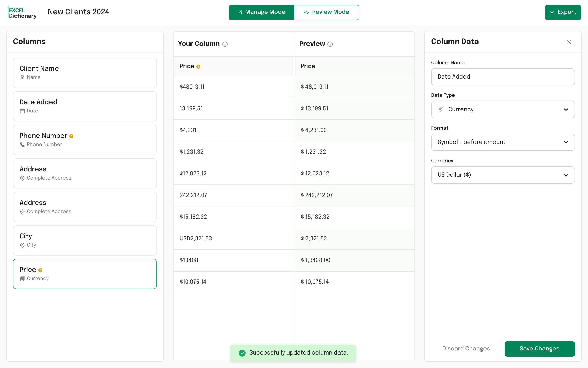Select the second Address column card
This screenshot has height=368, width=588.
point(85,207)
